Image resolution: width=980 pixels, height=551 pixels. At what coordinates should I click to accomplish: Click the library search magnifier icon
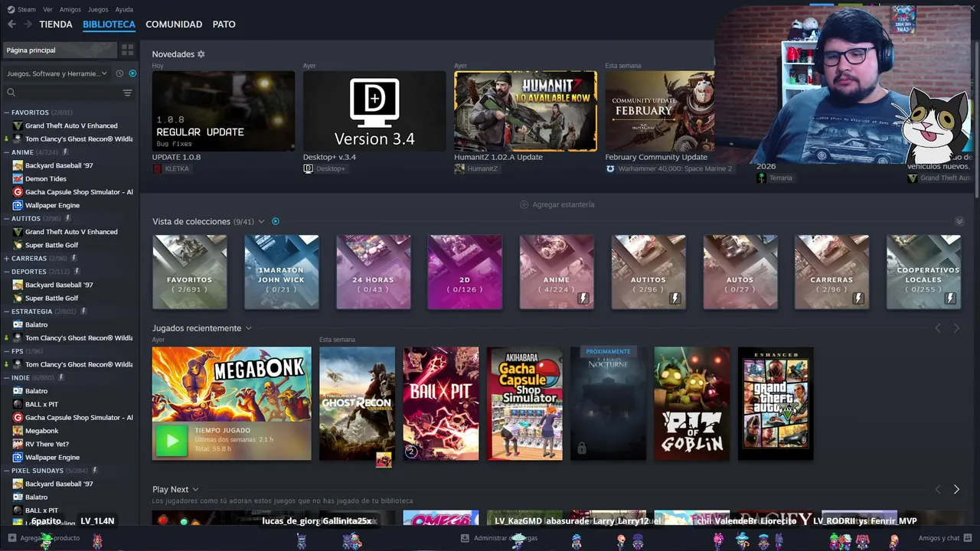click(11, 93)
